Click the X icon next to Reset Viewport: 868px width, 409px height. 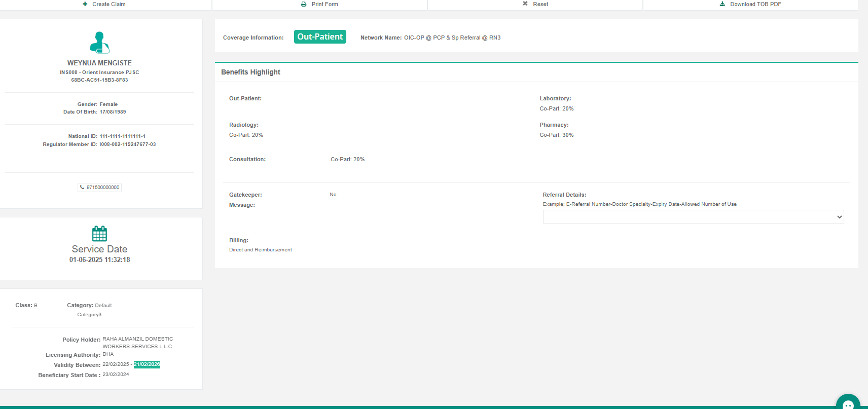525,4
